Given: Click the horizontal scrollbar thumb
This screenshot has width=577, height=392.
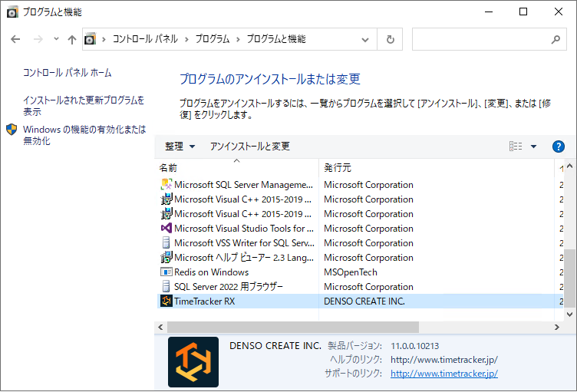Looking at the screenshot, I should pyautogui.click(x=288, y=328).
